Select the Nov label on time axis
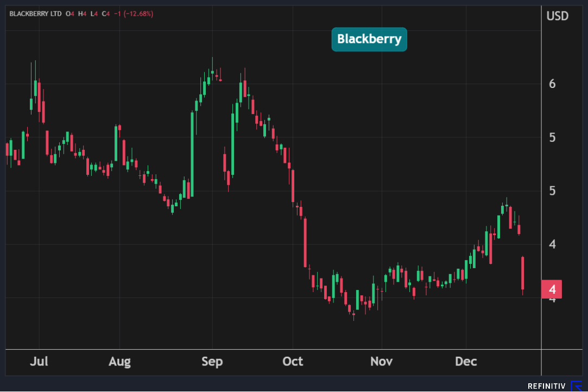 pyautogui.click(x=382, y=362)
